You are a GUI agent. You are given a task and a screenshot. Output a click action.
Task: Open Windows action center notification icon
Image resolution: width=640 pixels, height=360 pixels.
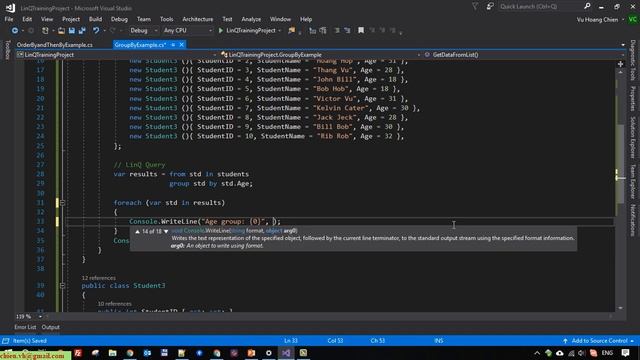tap(626, 353)
